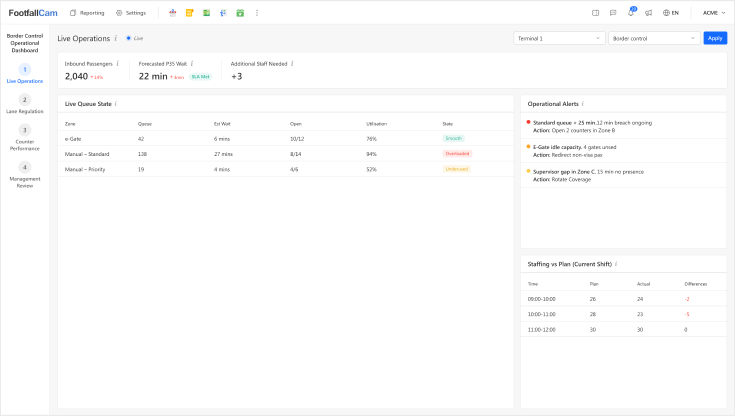Image resolution: width=735 pixels, height=416 pixels.
Task: Click the Underused state badge
Action: click(457, 169)
